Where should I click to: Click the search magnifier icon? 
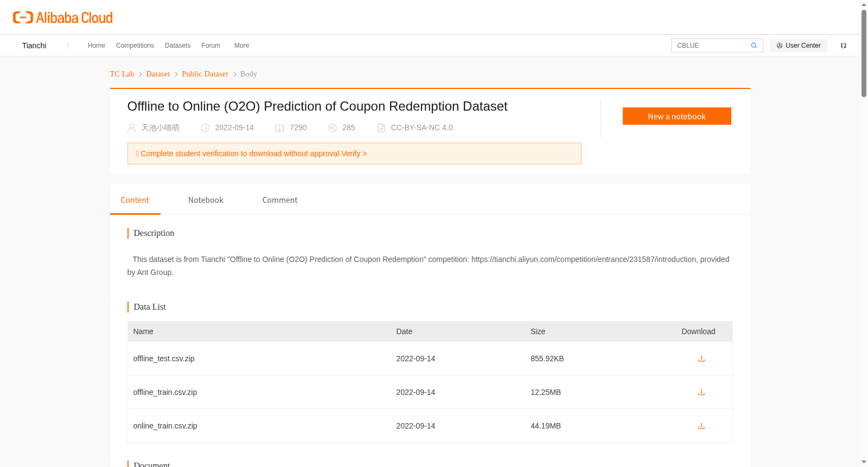(x=754, y=46)
